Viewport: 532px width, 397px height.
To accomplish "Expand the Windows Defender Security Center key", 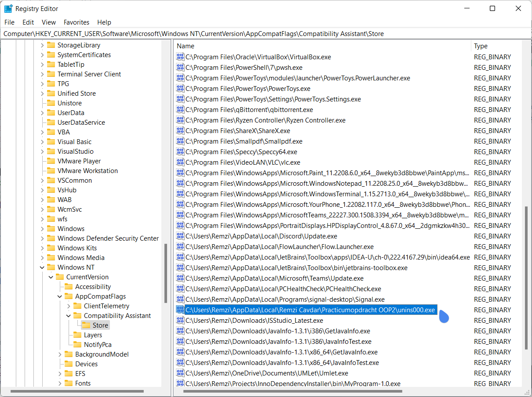I will pyautogui.click(x=42, y=238).
